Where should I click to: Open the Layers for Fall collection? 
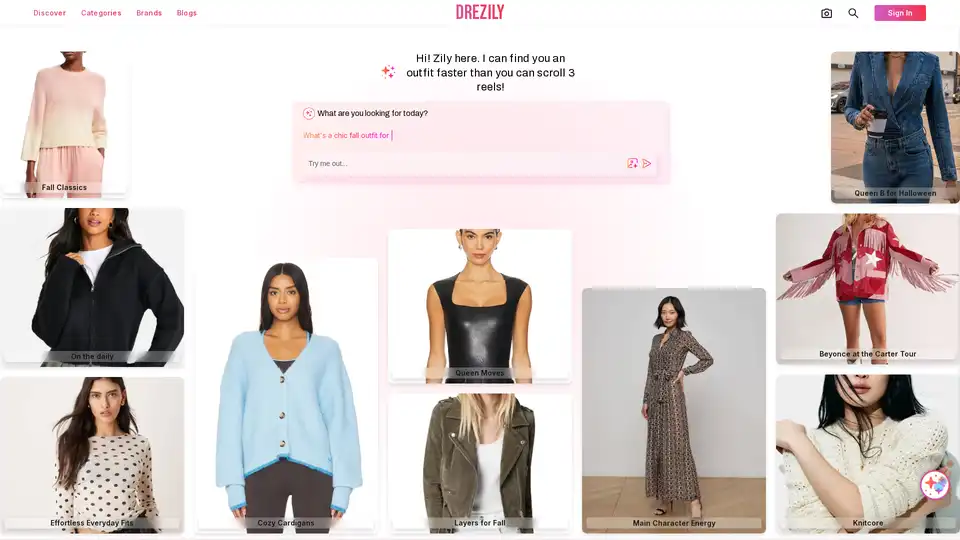point(479,463)
